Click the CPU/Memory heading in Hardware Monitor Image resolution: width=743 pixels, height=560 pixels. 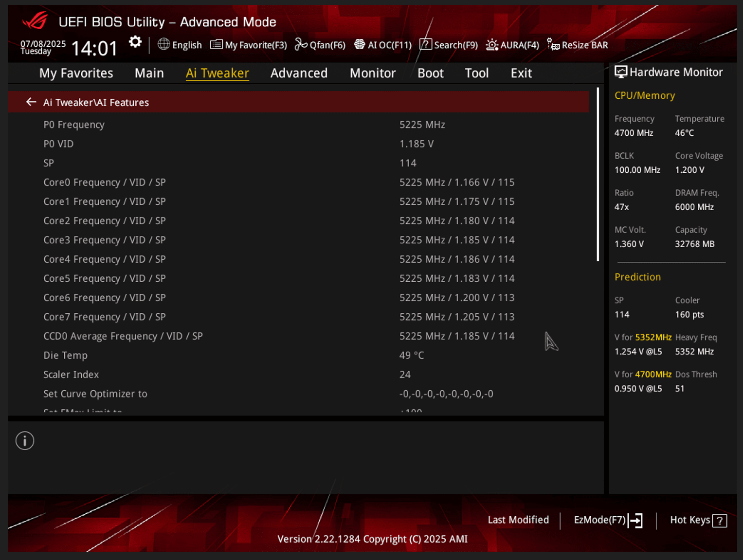(x=645, y=95)
